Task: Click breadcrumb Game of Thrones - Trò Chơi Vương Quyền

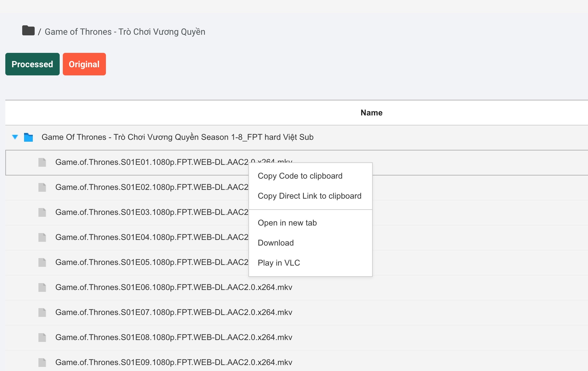Action: pyautogui.click(x=125, y=32)
